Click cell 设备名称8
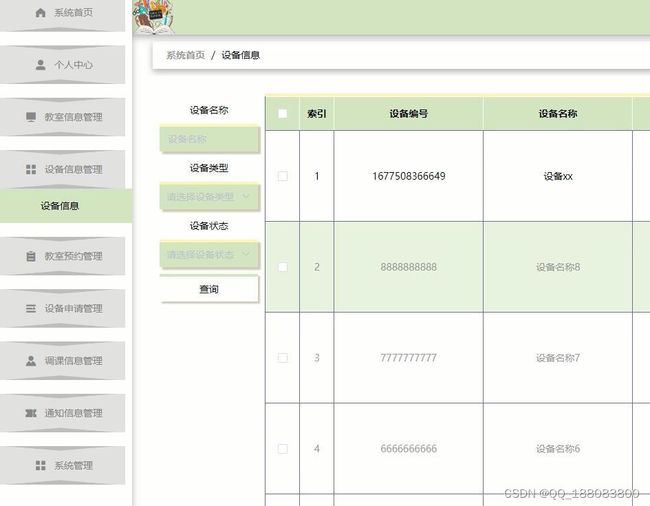This screenshot has height=506, width=650. pyautogui.click(x=558, y=267)
